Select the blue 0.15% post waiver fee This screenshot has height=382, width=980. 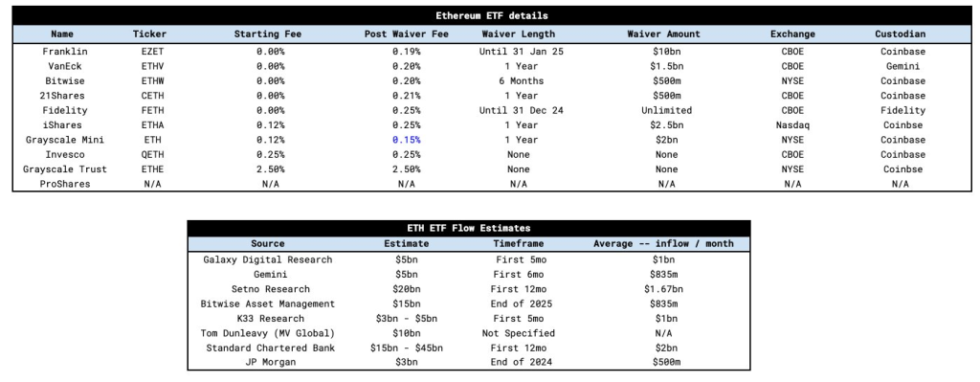tap(406, 140)
